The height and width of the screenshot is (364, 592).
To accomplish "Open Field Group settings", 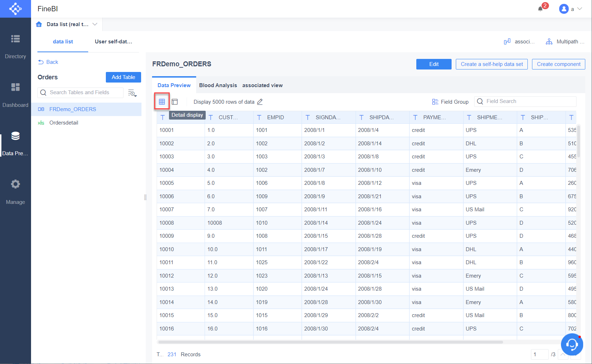I will click(450, 102).
